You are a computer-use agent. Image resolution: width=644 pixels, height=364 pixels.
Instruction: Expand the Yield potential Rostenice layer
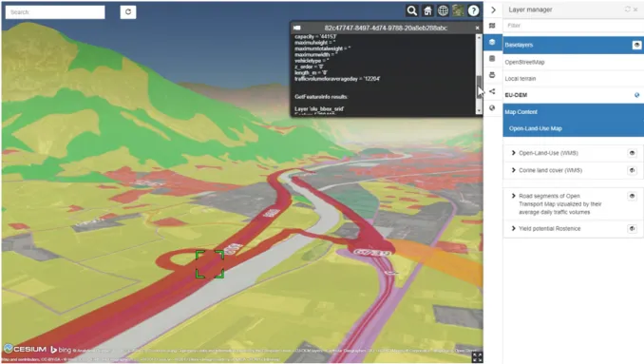(513, 228)
